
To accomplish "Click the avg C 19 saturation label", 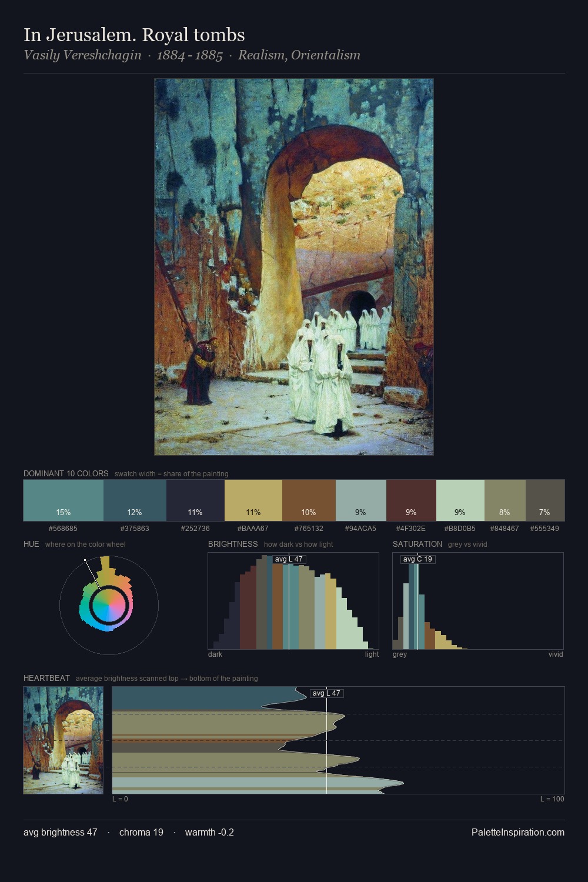I will pos(417,559).
